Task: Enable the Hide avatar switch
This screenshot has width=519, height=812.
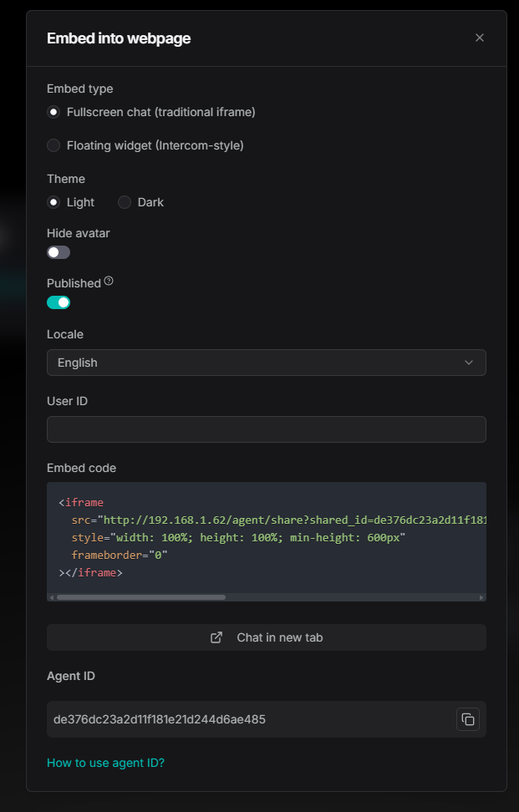Action: [x=59, y=252]
